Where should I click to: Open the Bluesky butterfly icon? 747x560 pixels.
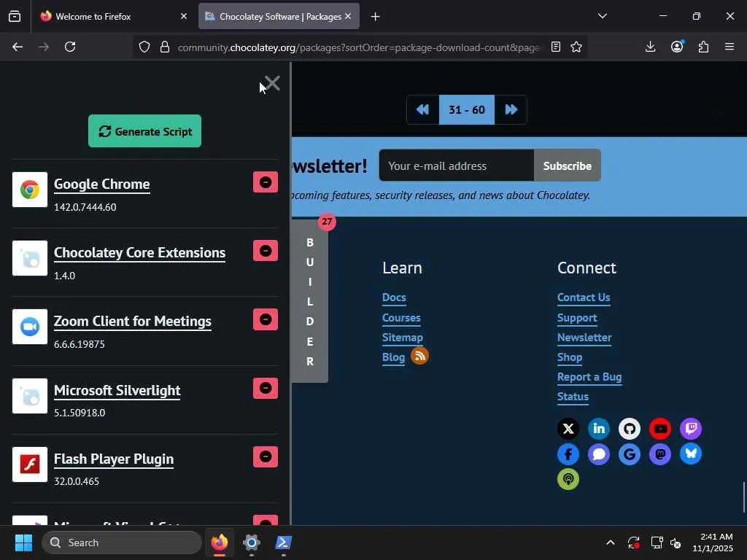[691, 454]
